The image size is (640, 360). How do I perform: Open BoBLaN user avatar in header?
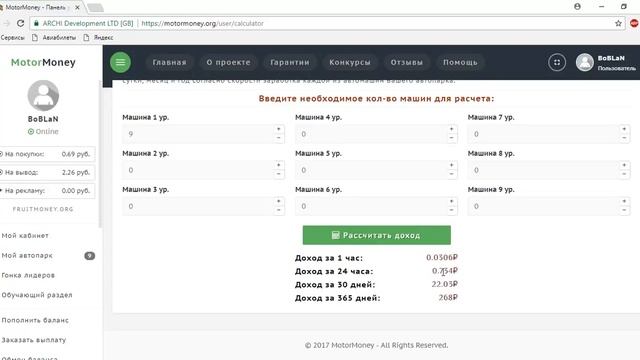pos(584,62)
